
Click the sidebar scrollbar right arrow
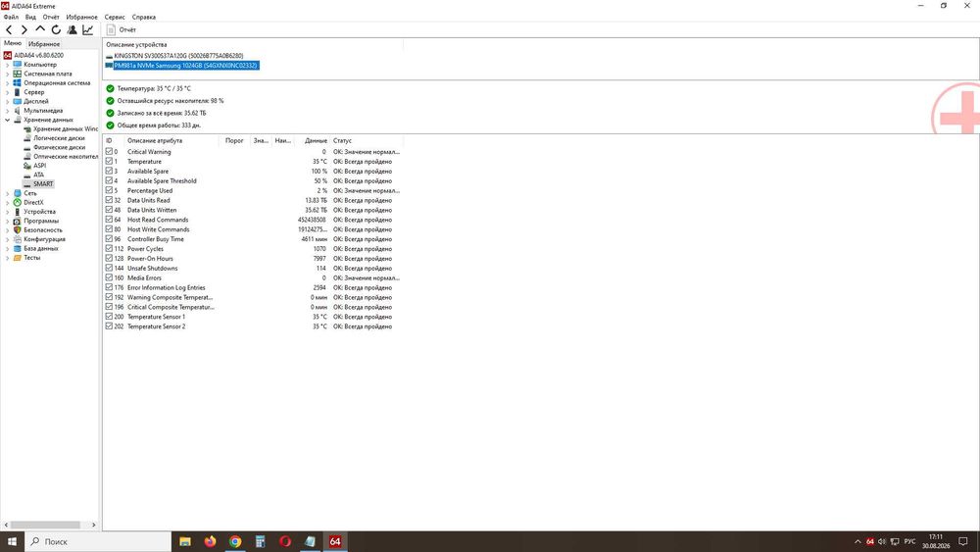(x=94, y=526)
